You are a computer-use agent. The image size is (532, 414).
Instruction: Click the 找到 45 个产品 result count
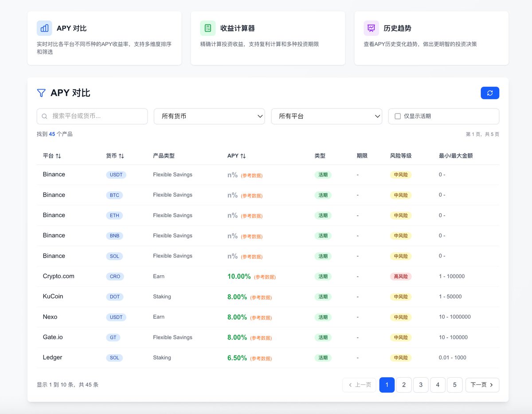[x=55, y=134]
